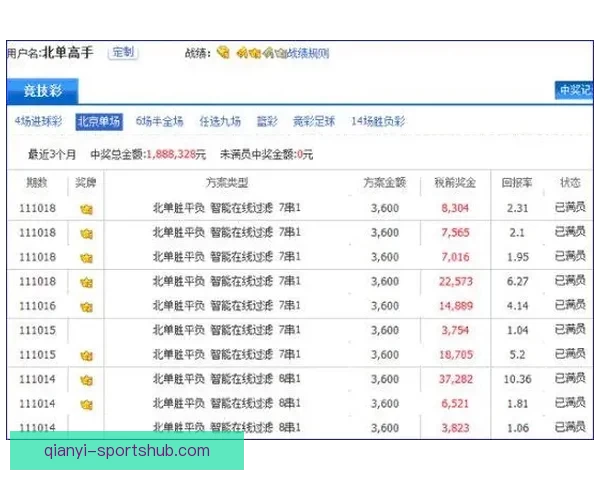Click the 未满员中奖金额 value 0元
600x480 pixels.
click(305, 155)
